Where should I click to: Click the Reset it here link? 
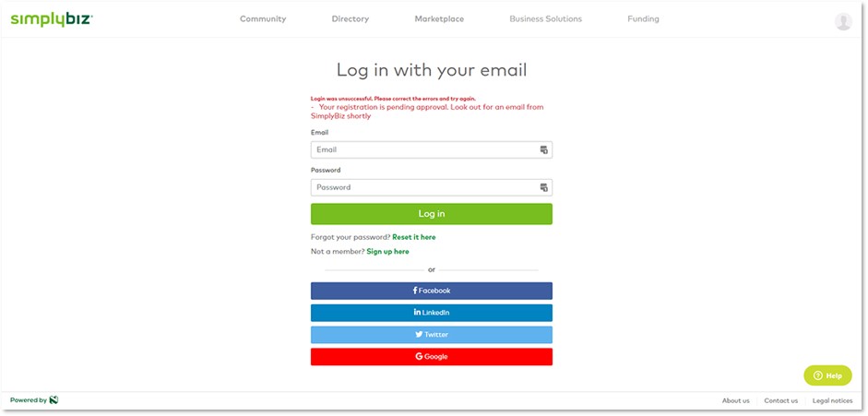(x=413, y=237)
